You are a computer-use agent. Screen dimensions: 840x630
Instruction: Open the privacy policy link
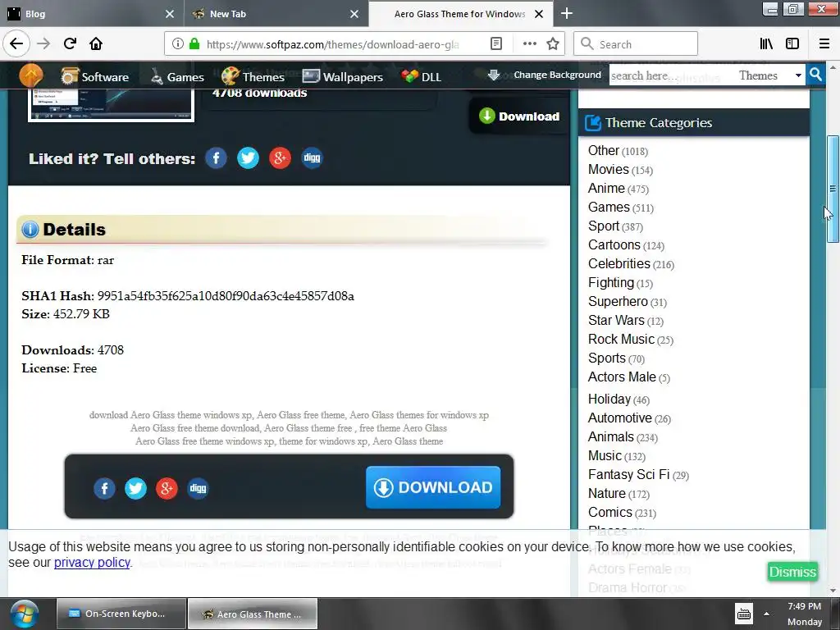click(x=92, y=563)
